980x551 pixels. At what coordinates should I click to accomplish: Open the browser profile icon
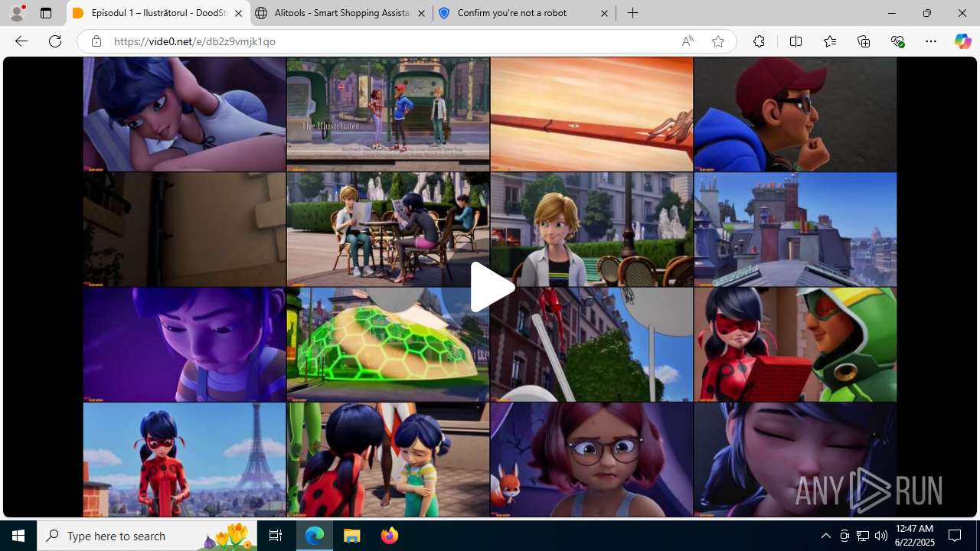[x=17, y=13]
